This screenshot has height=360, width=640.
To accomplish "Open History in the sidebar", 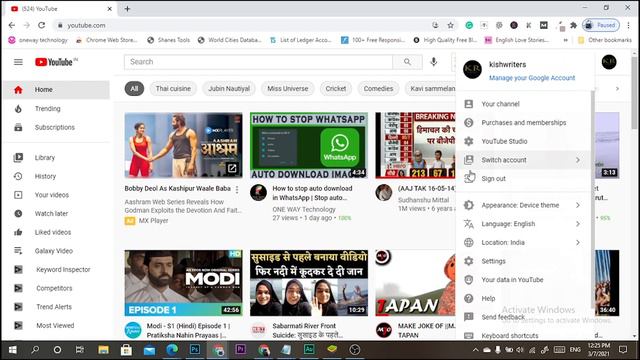I will click(x=56, y=176).
